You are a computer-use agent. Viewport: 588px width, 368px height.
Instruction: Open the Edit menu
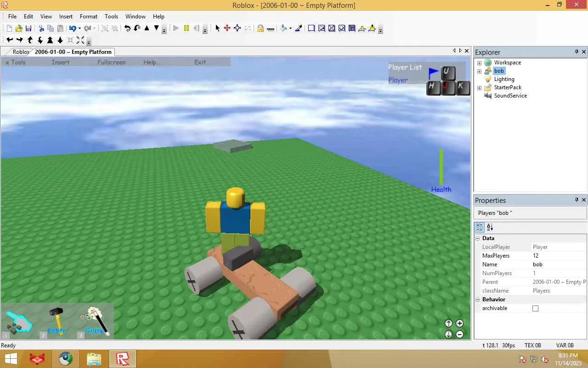[28, 17]
